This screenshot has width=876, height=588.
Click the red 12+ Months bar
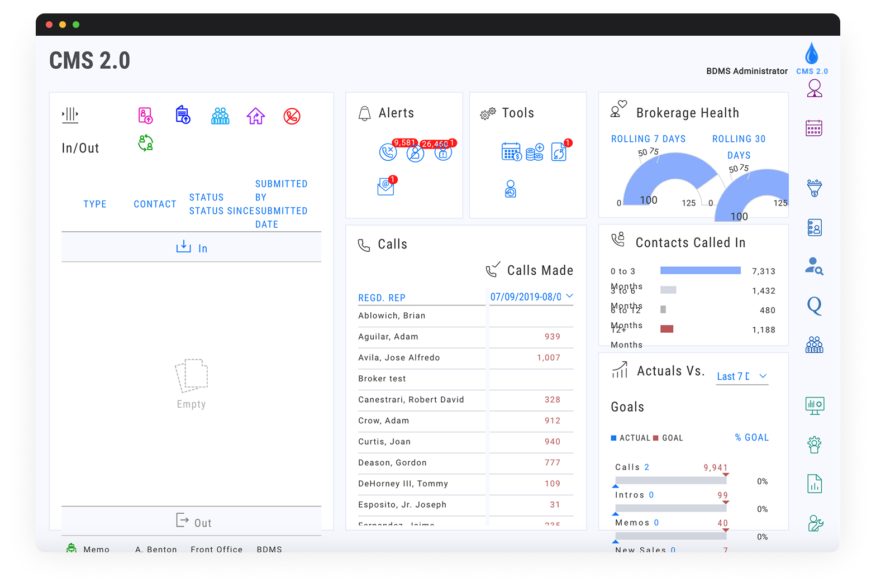666,329
